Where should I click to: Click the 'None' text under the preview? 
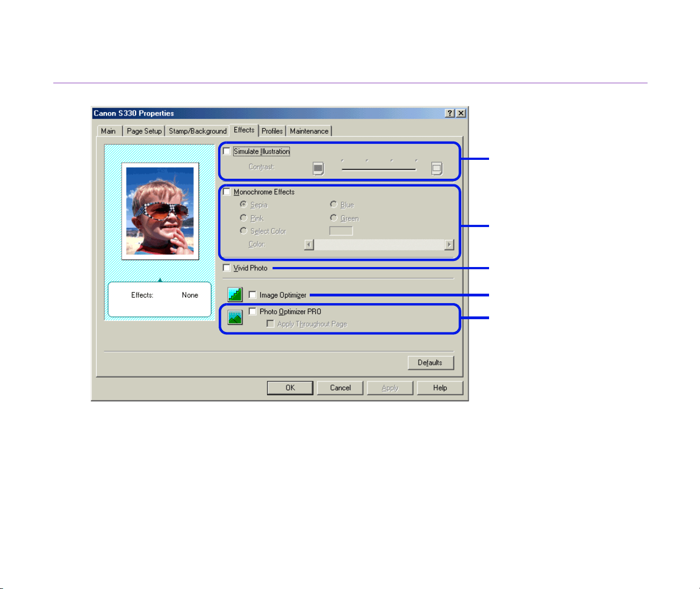[190, 295]
